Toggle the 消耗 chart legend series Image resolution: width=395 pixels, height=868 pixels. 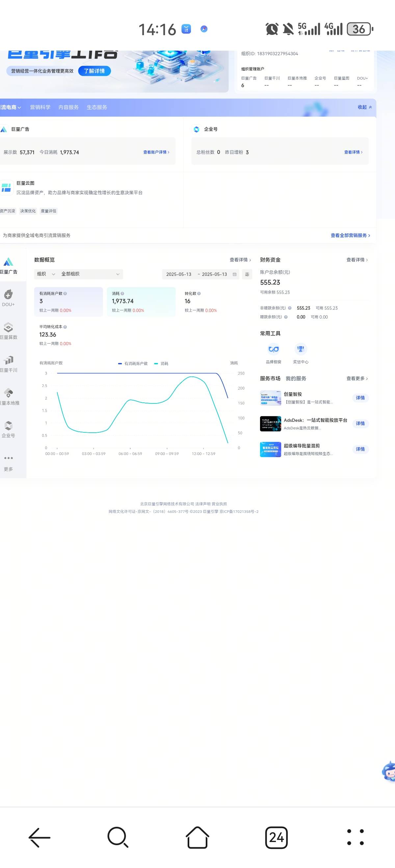coord(161,364)
